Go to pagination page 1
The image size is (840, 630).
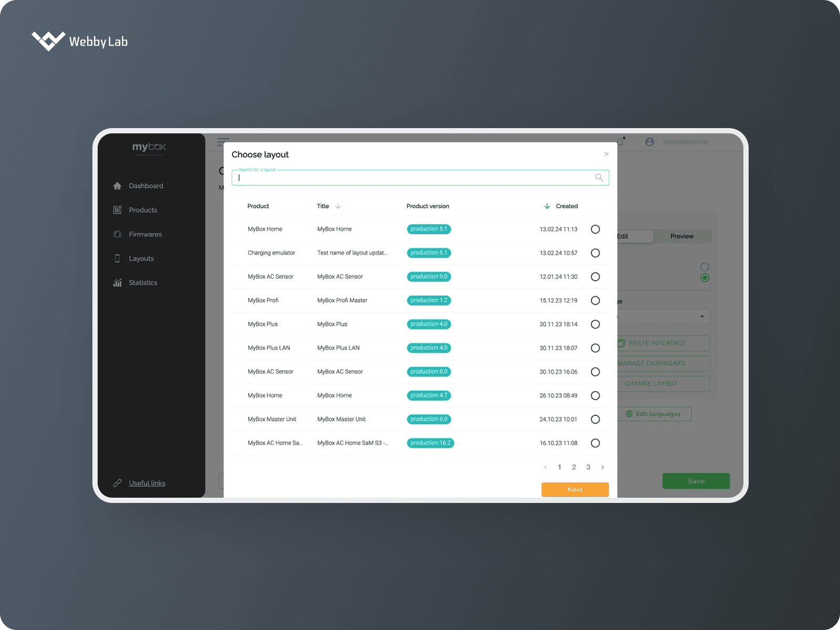(560, 467)
